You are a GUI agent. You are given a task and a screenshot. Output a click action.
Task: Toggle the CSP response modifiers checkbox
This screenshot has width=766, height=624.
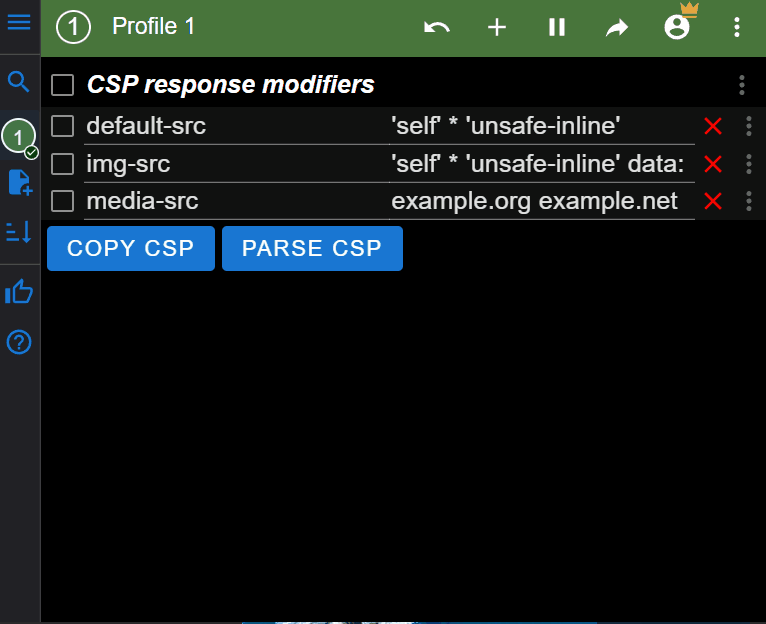click(x=63, y=85)
